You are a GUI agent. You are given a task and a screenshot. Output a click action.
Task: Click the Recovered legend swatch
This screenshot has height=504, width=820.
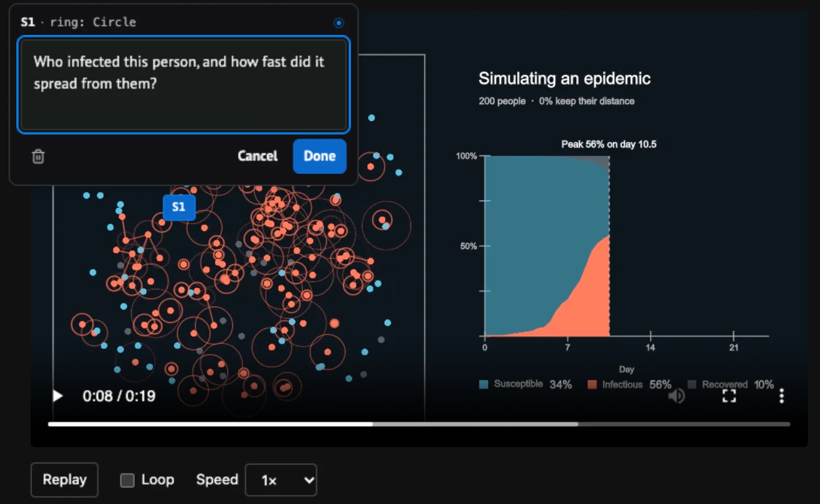click(692, 384)
